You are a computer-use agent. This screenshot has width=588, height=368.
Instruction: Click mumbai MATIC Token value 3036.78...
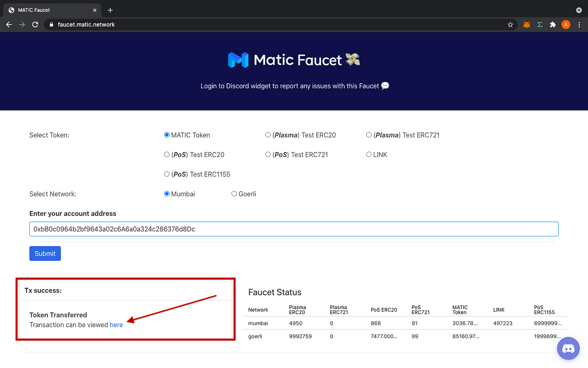click(x=465, y=323)
